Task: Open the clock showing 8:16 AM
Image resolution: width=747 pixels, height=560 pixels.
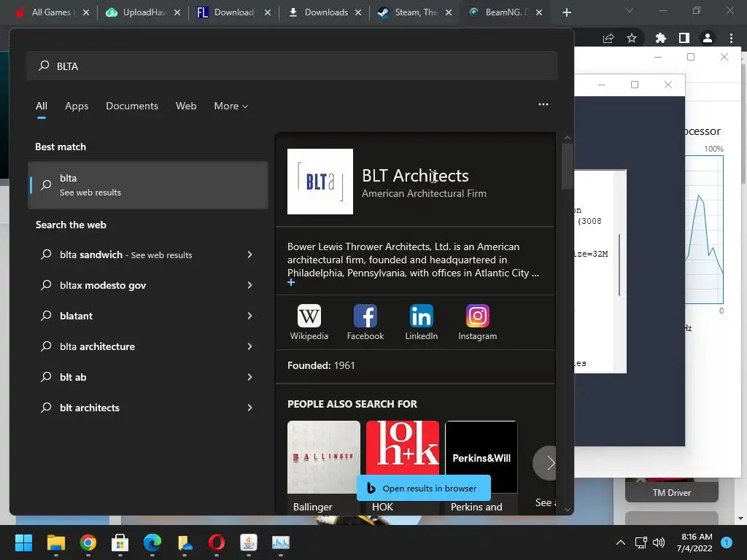Action: point(694,542)
